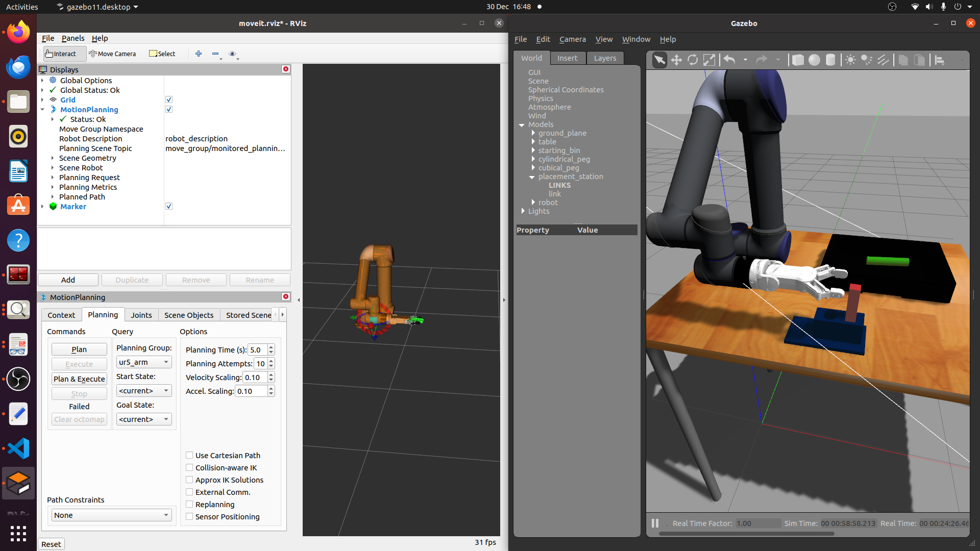Image resolution: width=980 pixels, height=551 pixels.
Task: Open Thunderbird from the dock
Action: pos(18,67)
